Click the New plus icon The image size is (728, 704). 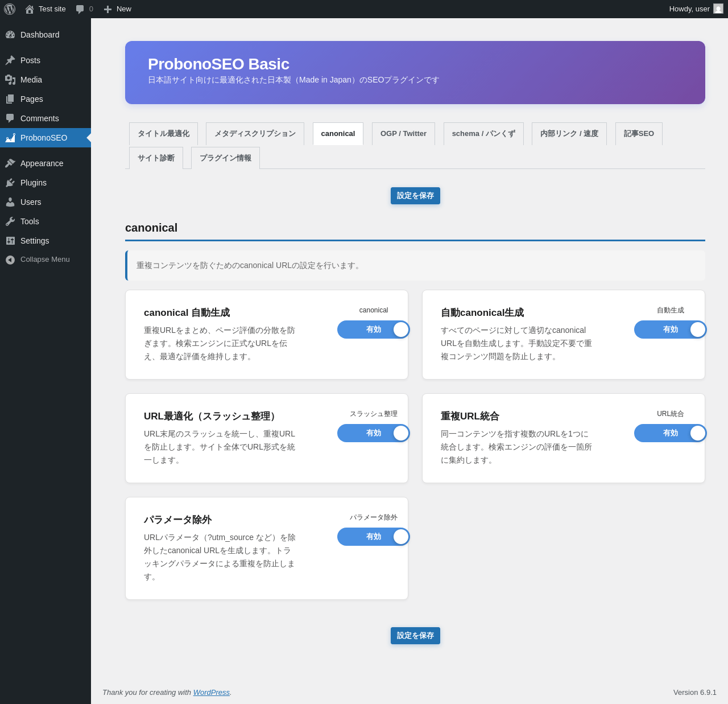tap(107, 9)
